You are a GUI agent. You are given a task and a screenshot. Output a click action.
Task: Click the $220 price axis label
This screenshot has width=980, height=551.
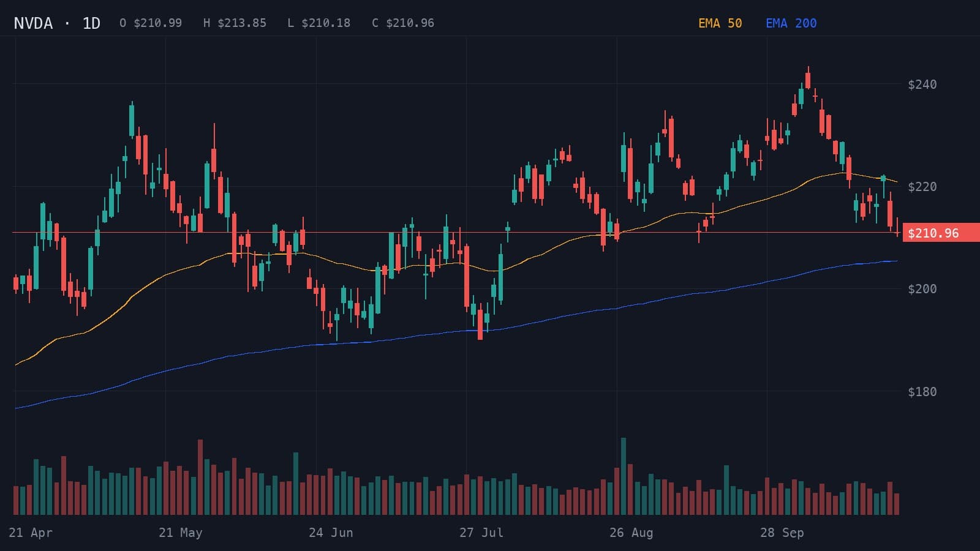point(922,187)
